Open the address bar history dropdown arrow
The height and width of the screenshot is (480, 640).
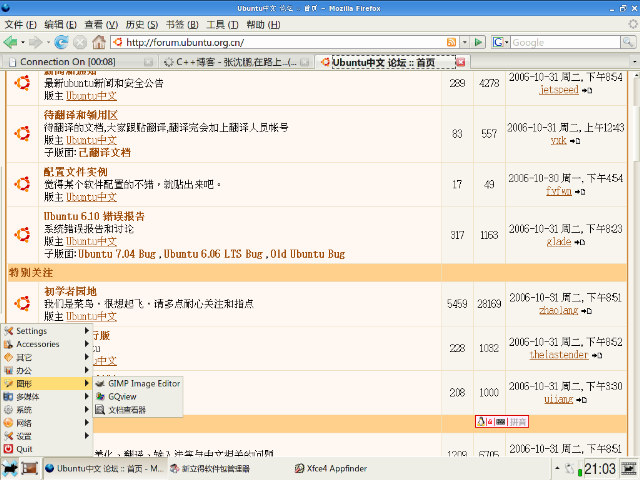(x=466, y=42)
